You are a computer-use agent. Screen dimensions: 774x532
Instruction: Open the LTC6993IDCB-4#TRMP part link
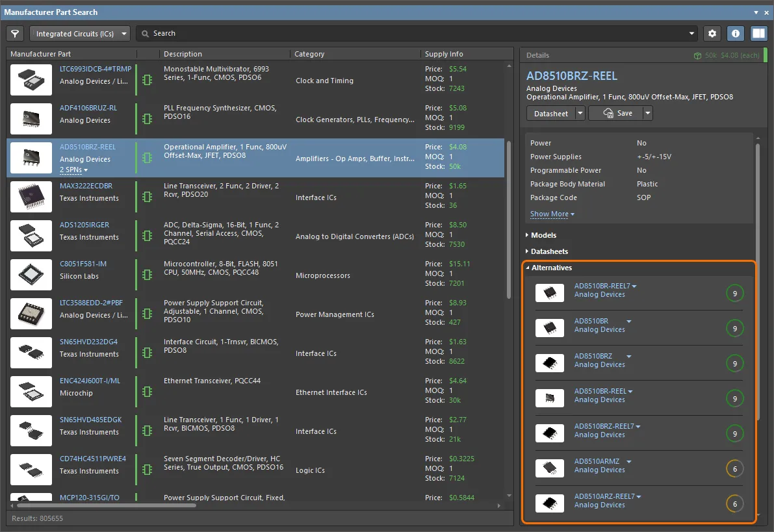coord(96,69)
